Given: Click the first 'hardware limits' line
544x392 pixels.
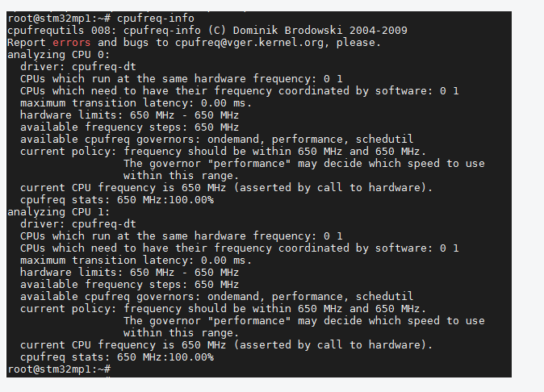Looking at the screenshot, I should [x=129, y=115].
